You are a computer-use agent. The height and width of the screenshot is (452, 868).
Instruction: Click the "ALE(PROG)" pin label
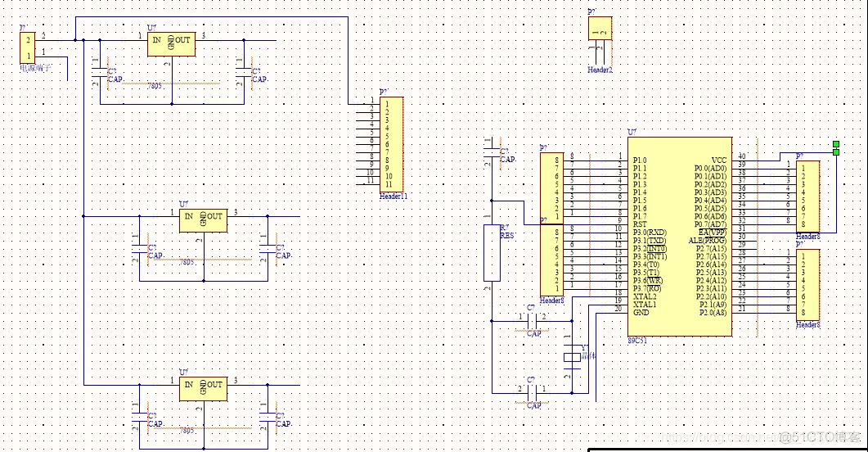pyautogui.click(x=707, y=241)
